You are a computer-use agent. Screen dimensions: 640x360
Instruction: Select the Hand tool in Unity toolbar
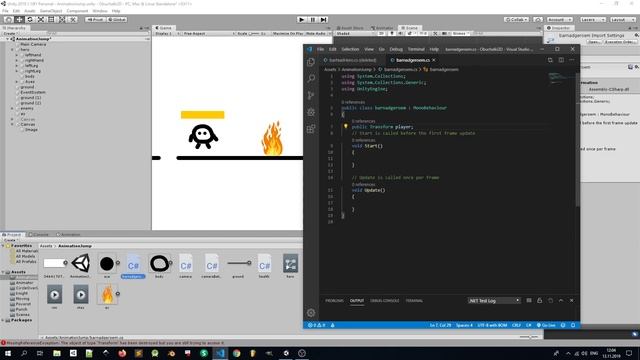(8, 20)
